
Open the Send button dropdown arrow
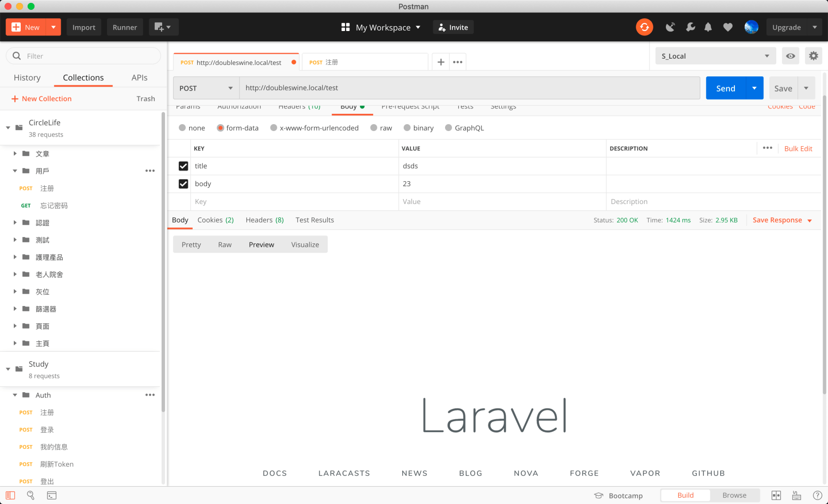pyautogui.click(x=755, y=88)
